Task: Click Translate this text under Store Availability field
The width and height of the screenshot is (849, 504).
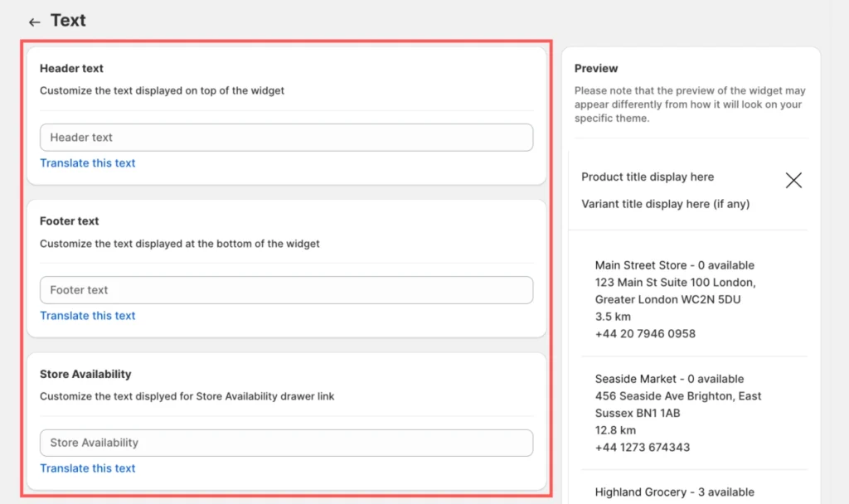Action: (88, 468)
